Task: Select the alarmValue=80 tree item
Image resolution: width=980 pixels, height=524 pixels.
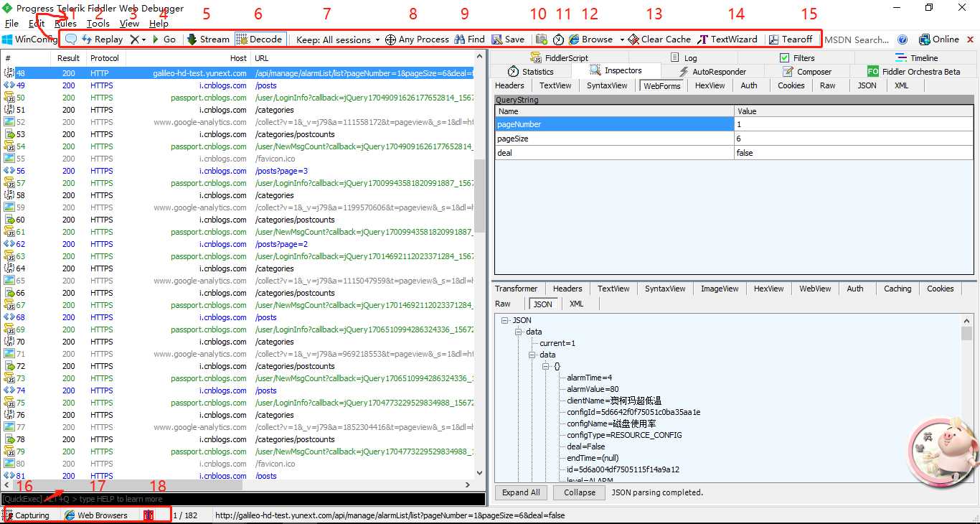Action: pos(593,389)
